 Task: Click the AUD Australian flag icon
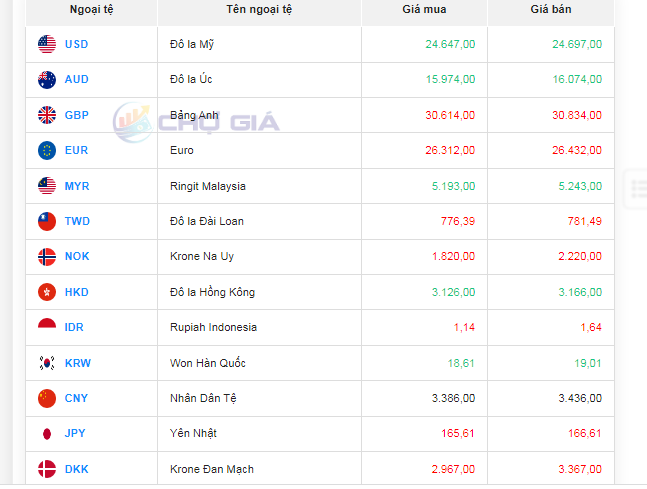[47, 80]
